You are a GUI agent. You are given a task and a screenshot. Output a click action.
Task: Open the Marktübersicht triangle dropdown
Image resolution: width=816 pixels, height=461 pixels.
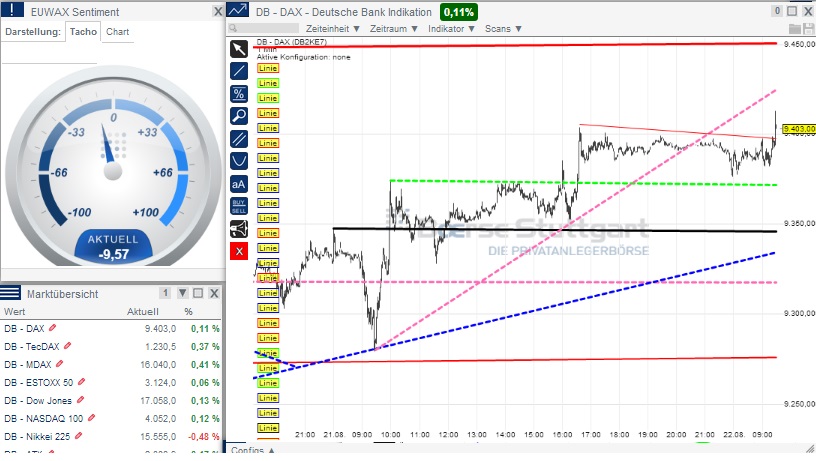point(183,293)
